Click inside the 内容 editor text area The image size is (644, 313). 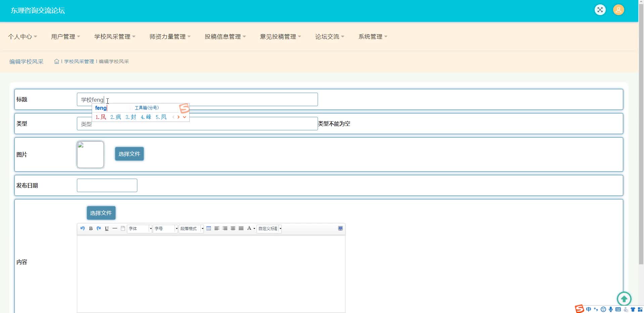tap(211, 274)
